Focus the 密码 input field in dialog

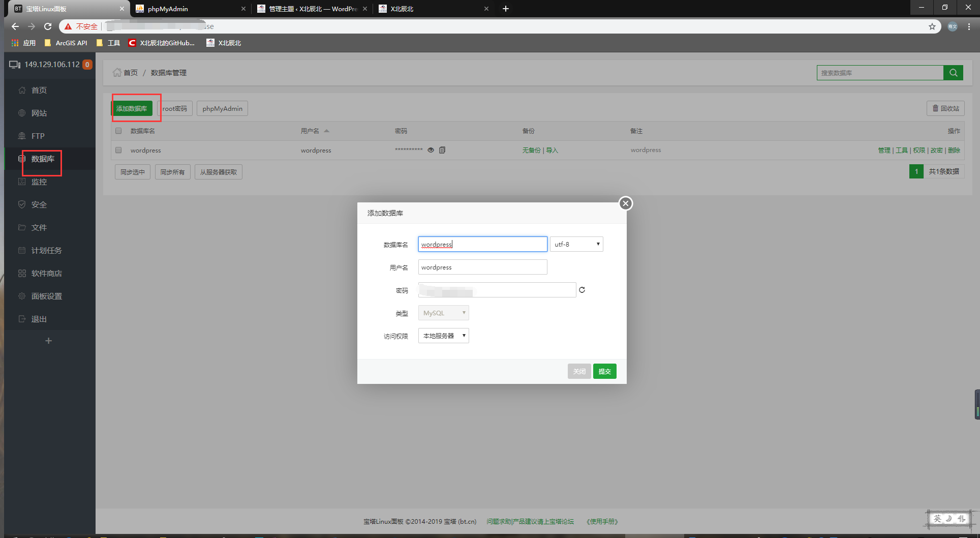tap(497, 290)
